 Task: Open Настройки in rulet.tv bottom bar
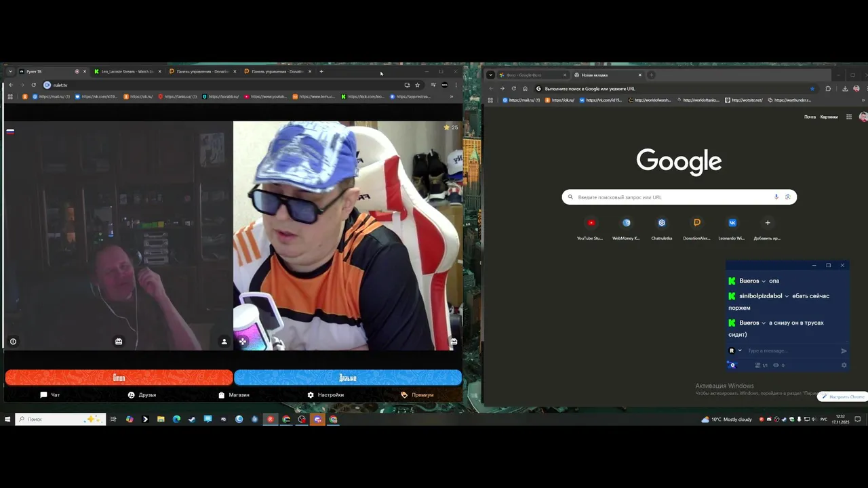[x=325, y=394]
